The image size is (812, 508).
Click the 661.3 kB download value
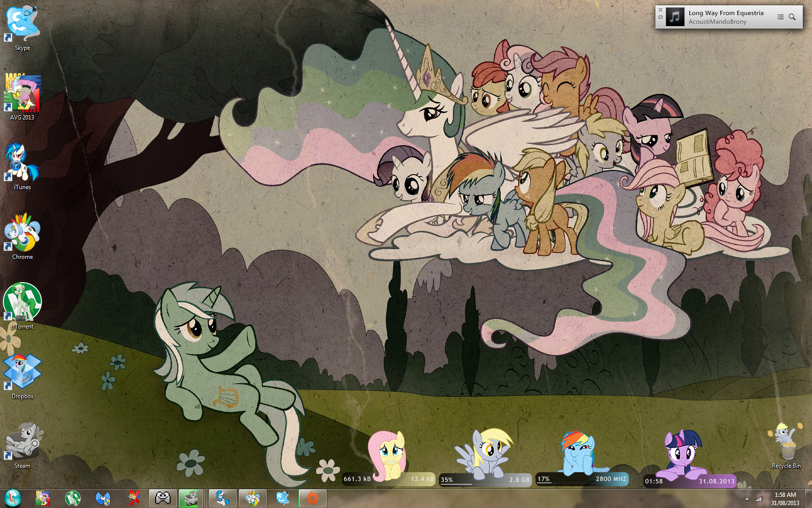point(357,479)
